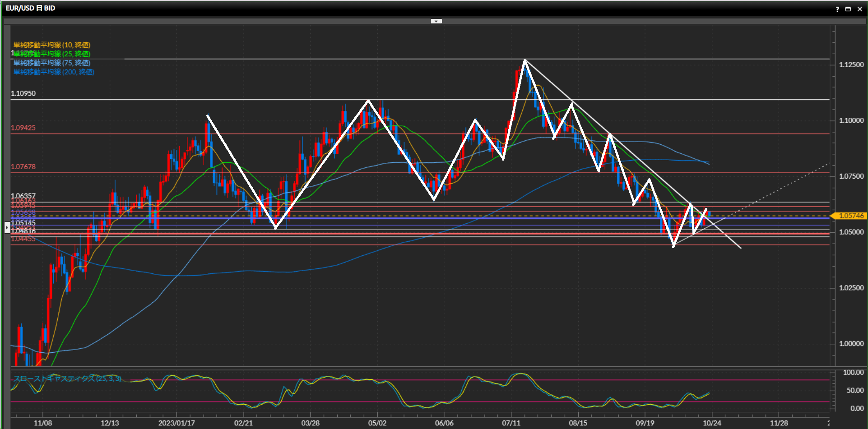Maximize the EUR/USD chart window
Image resolution: width=868 pixels, height=429 pixels.
pos(848,9)
